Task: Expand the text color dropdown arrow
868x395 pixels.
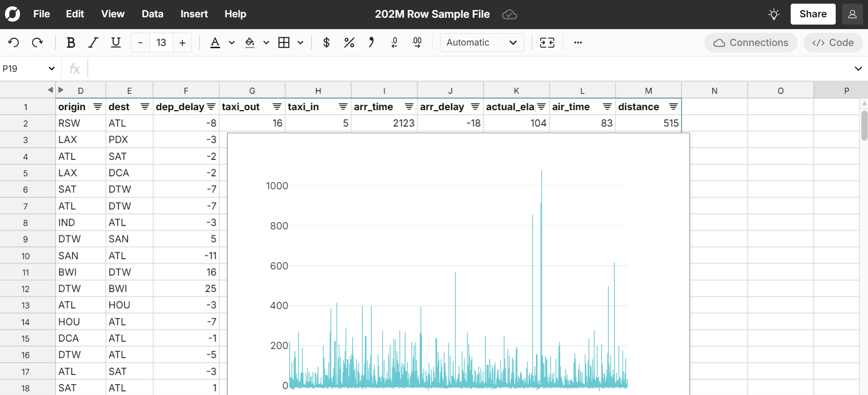Action: tap(232, 43)
